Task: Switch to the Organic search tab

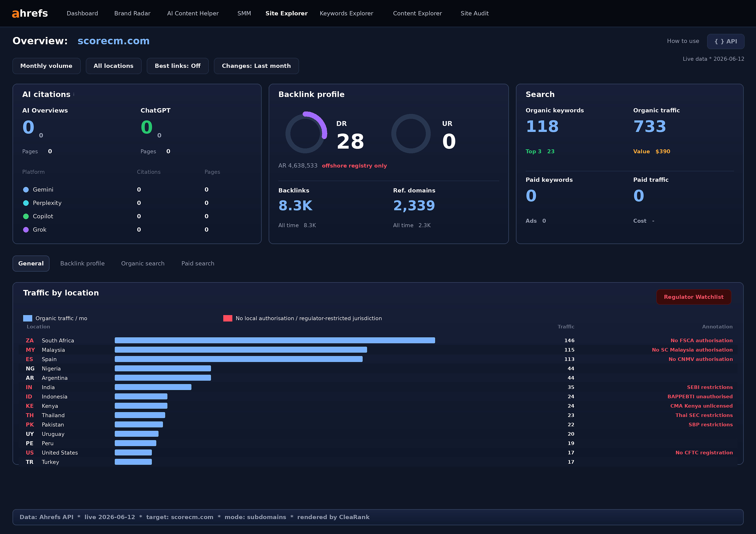Action: click(143, 263)
